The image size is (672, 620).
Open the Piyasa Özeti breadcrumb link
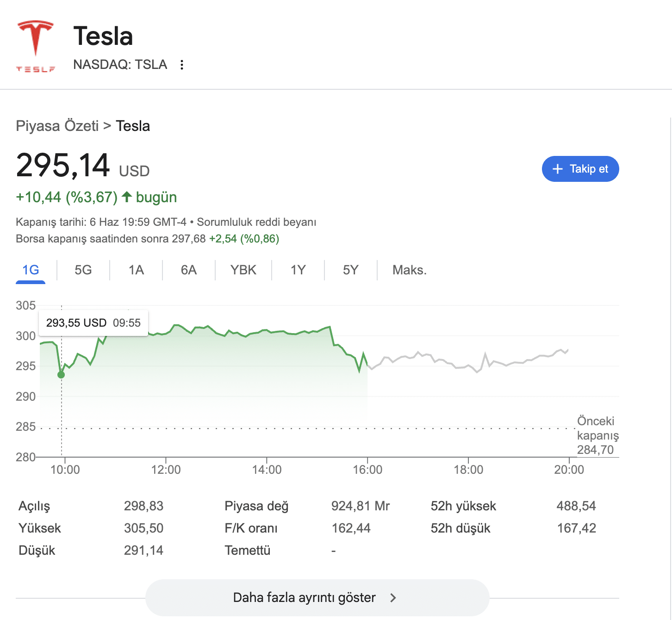(57, 126)
